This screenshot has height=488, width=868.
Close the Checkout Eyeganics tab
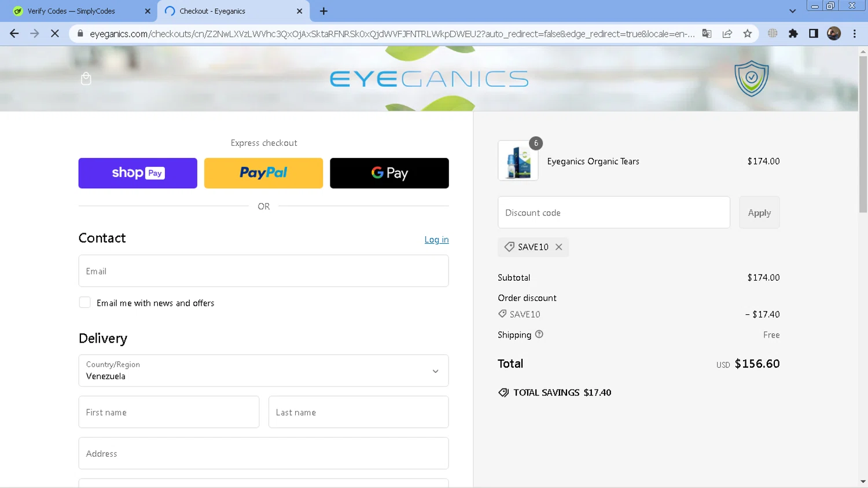click(x=300, y=11)
